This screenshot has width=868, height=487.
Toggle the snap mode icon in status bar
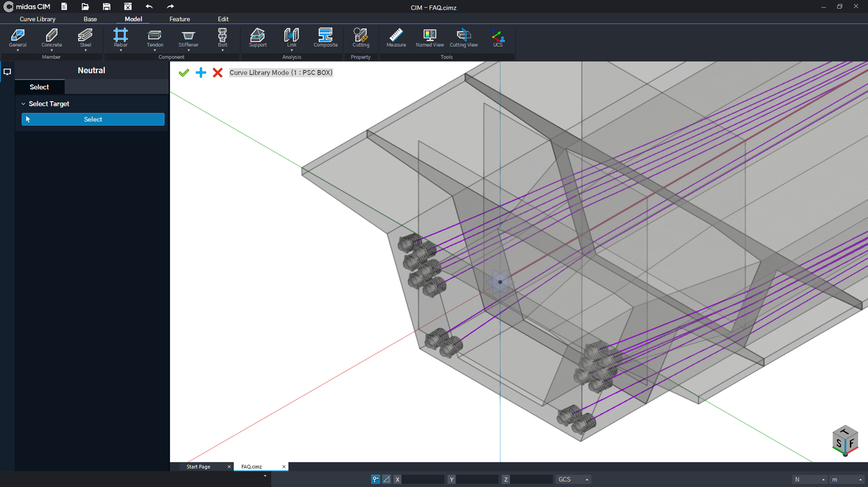tap(375, 479)
